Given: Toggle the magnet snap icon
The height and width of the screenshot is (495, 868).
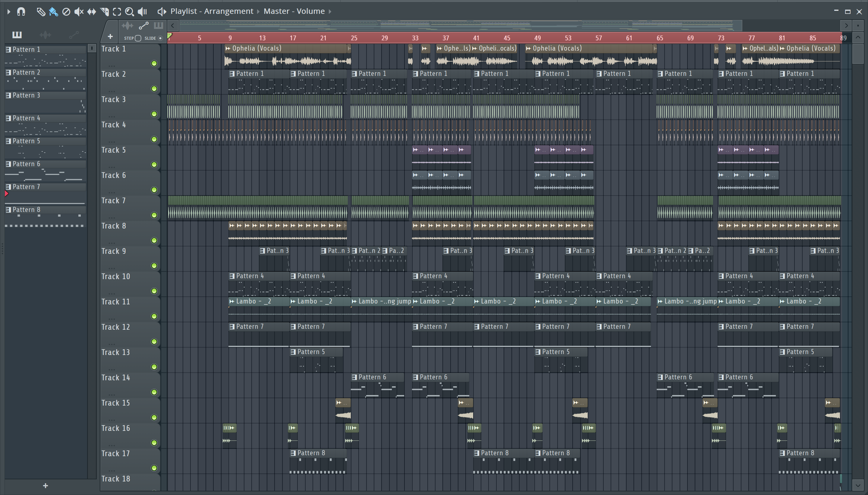Looking at the screenshot, I should coord(21,11).
